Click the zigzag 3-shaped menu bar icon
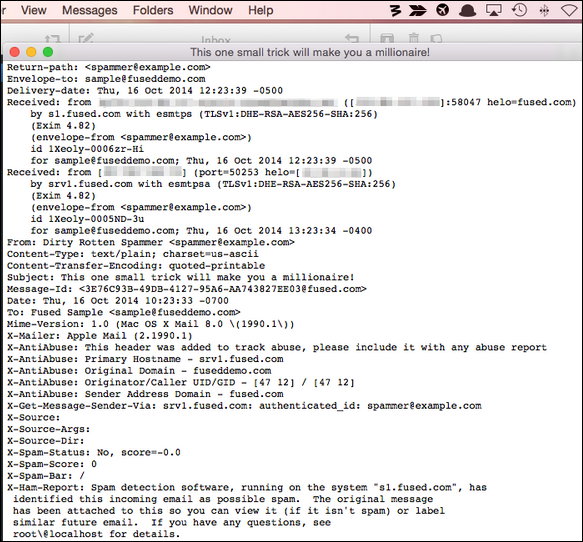 coord(396,10)
